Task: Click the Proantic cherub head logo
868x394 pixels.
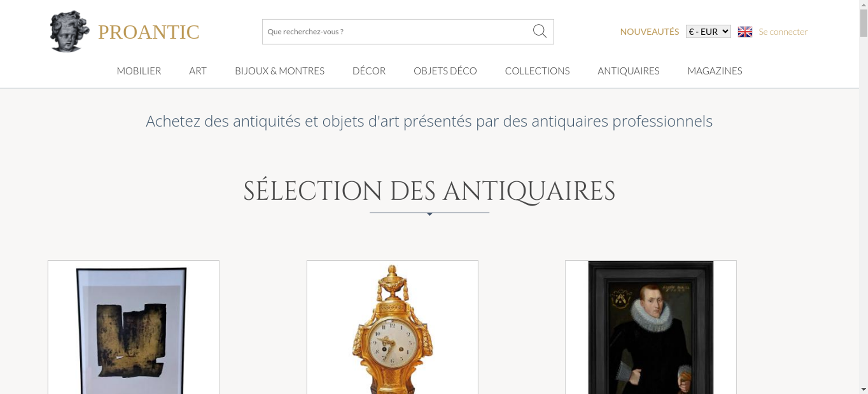Action: click(69, 31)
